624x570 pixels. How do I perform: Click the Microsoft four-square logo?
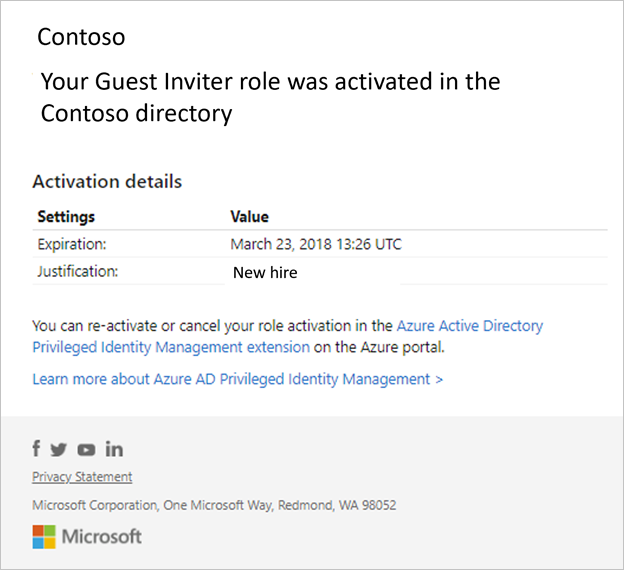click(x=44, y=537)
